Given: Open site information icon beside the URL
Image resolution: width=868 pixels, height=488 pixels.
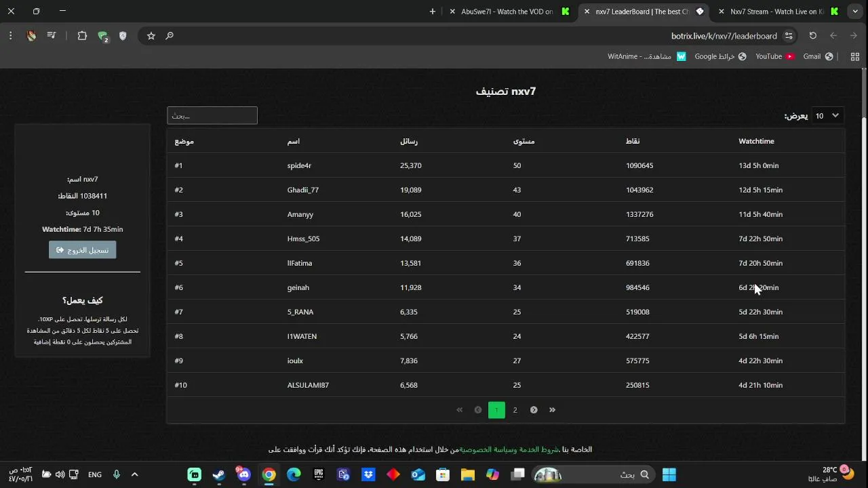Looking at the screenshot, I should [x=789, y=36].
